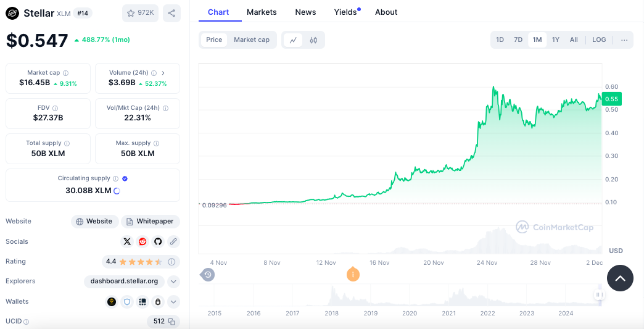Switch to the News tab
This screenshot has height=329, width=644.
[x=305, y=12]
